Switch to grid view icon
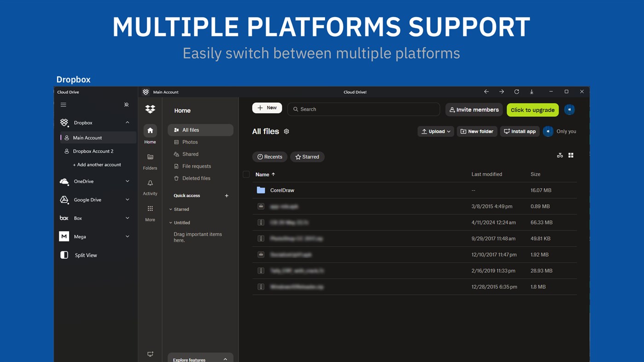Screen dimensions: 644x362 pos(571,155)
